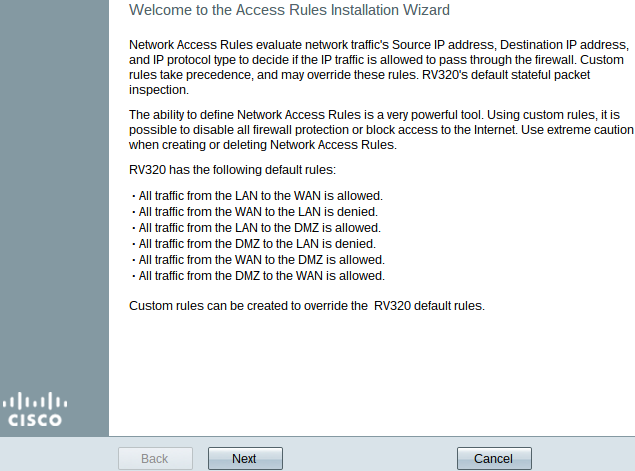Click the paragraph about Source IP address evaluation
The width and height of the screenshot is (635, 471).
point(379,67)
